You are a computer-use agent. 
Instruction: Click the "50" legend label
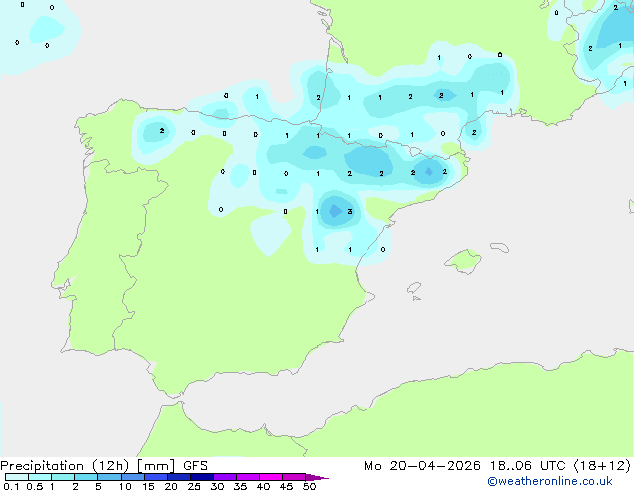(x=309, y=486)
